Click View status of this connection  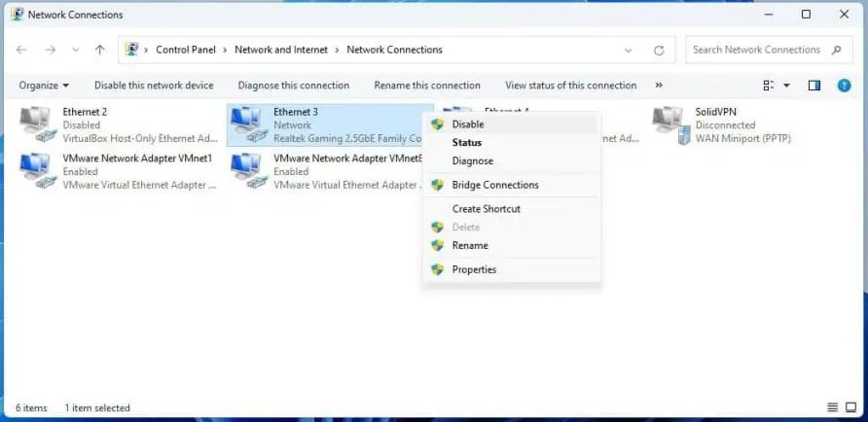coord(571,86)
